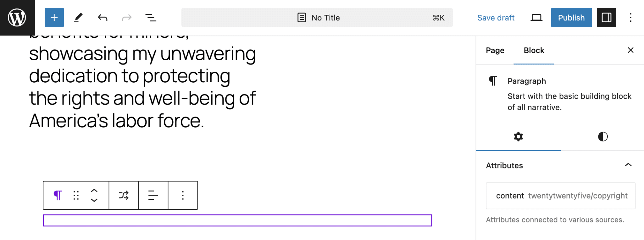Open block options three-dot menu
The width and height of the screenshot is (644, 240).
pos(183,195)
